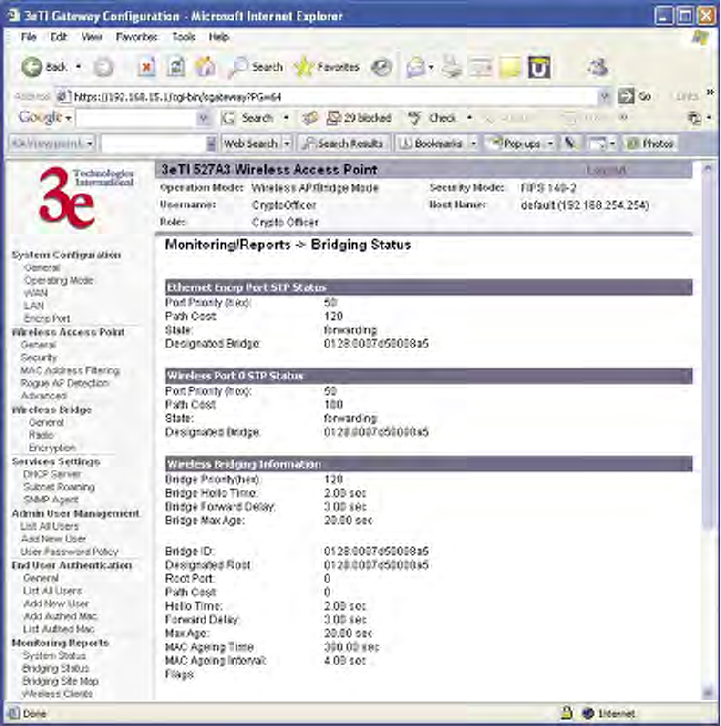Screen dimensions: 721x726
Task: Click in the address URL field
Action: (326, 97)
